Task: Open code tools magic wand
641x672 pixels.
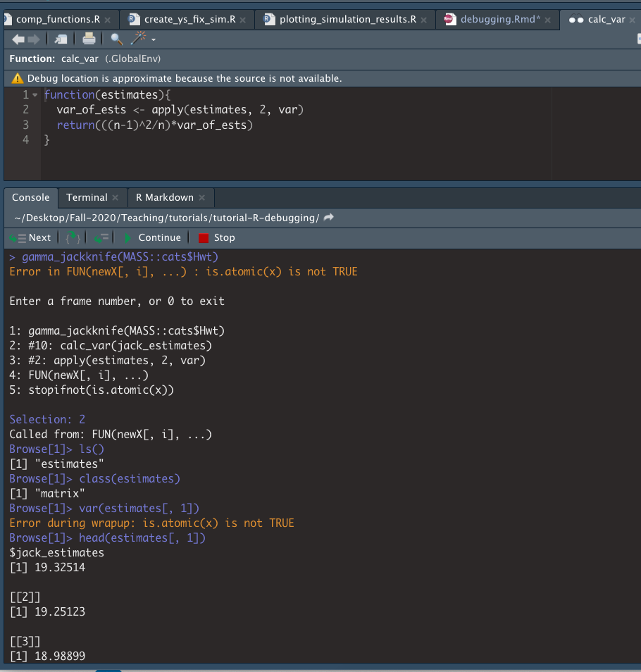Action: pos(138,38)
